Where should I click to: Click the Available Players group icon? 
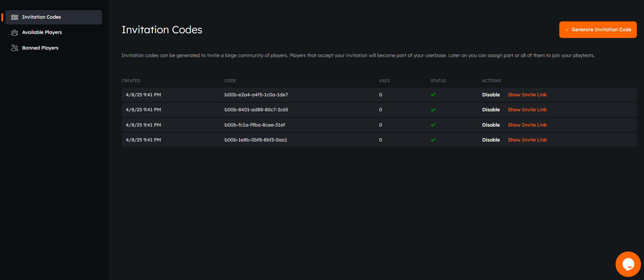[x=15, y=33]
